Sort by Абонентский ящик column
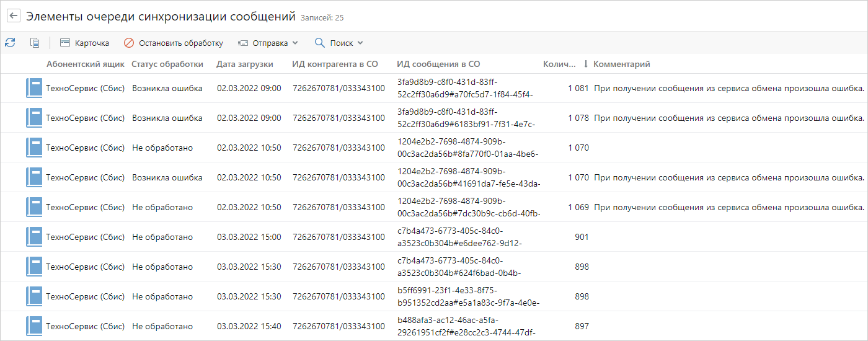Screen dimensions: 868x341 (85, 64)
